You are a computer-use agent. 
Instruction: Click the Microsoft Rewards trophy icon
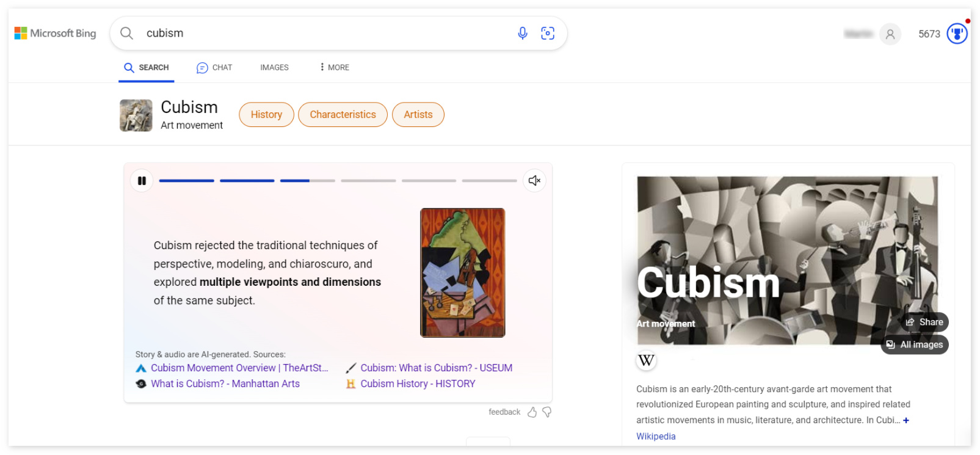[x=957, y=34]
